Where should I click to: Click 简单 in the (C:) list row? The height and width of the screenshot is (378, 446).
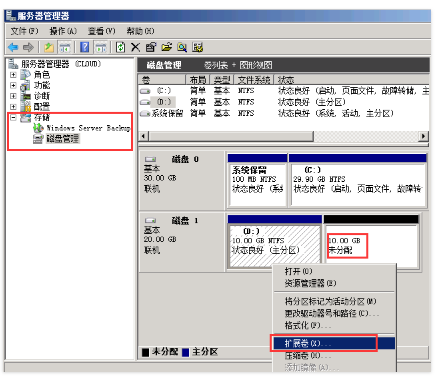pyautogui.click(x=198, y=91)
